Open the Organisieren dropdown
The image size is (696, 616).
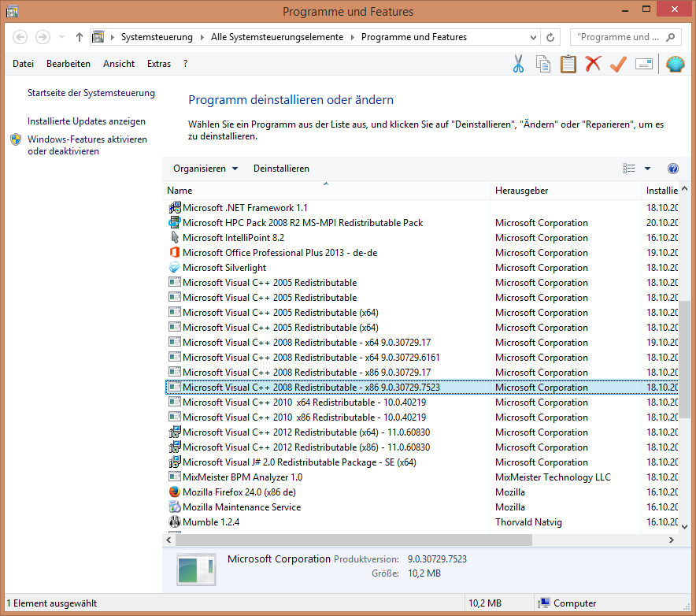coord(205,169)
